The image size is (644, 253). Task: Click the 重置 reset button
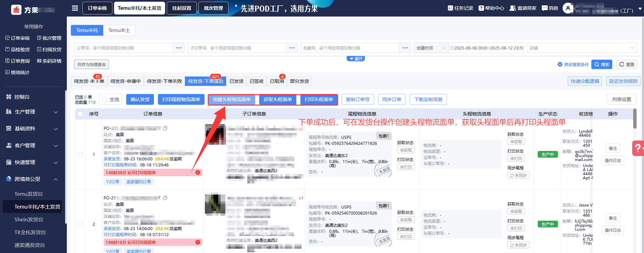[x=627, y=64]
